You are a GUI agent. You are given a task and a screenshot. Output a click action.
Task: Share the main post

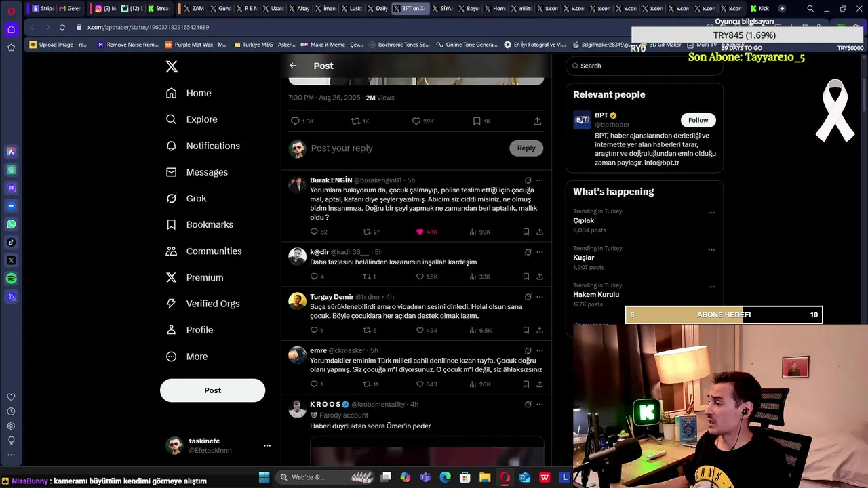537,121
